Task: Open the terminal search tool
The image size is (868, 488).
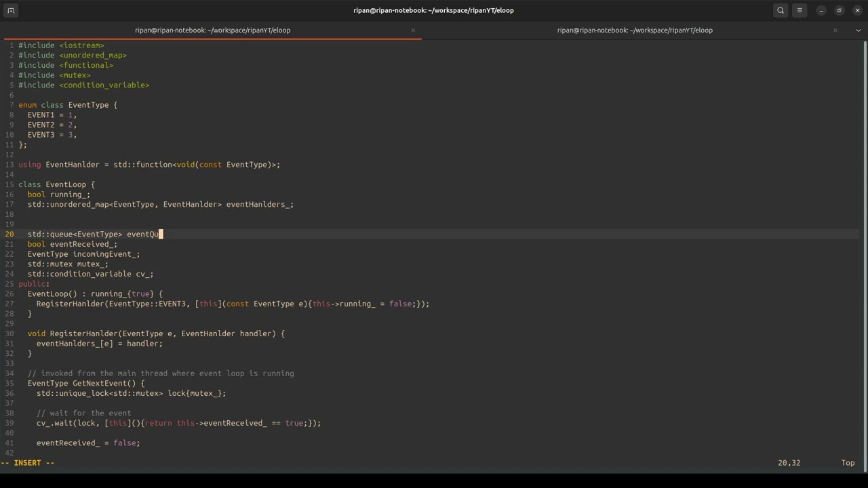Action: pyautogui.click(x=781, y=10)
